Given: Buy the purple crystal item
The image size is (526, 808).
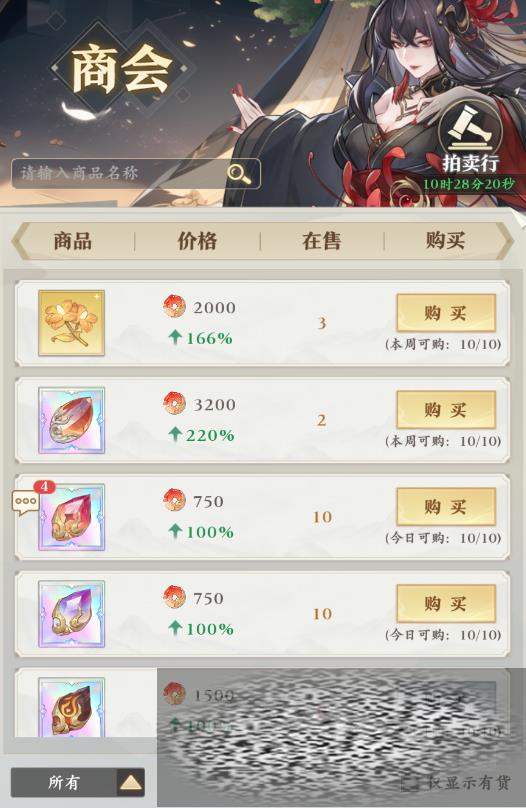Looking at the screenshot, I should click(446, 603).
